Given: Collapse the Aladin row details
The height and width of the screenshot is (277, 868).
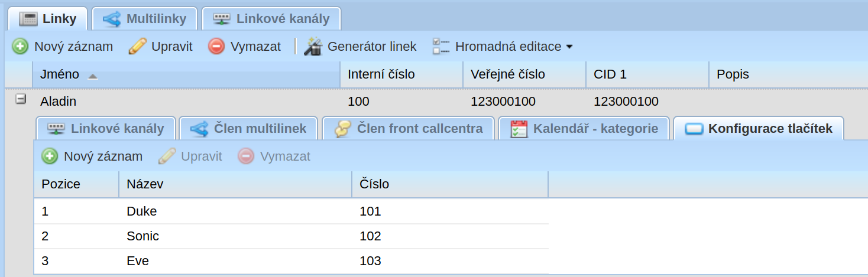Looking at the screenshot, I should pyautogui.click(x=21, y=100).
